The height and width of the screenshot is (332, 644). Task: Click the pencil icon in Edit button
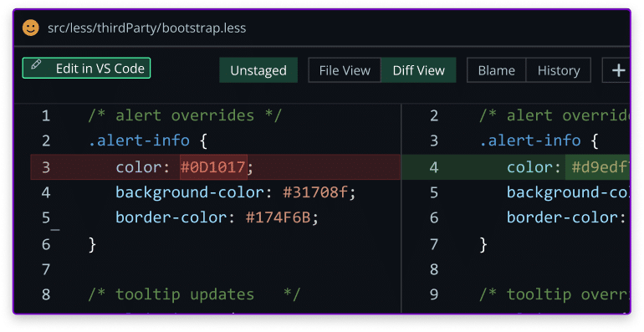coord(36,64)
